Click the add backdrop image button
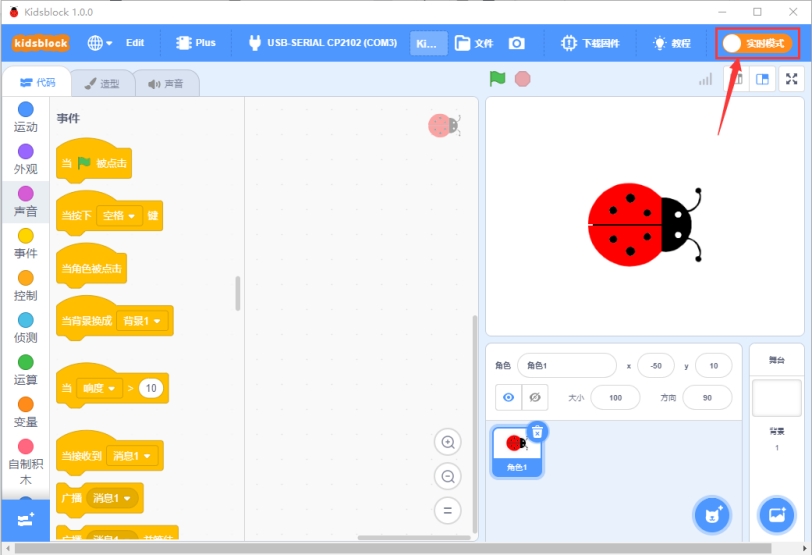Image resolution: width=812 pixels, height=555 pixels. coord(776,515)
